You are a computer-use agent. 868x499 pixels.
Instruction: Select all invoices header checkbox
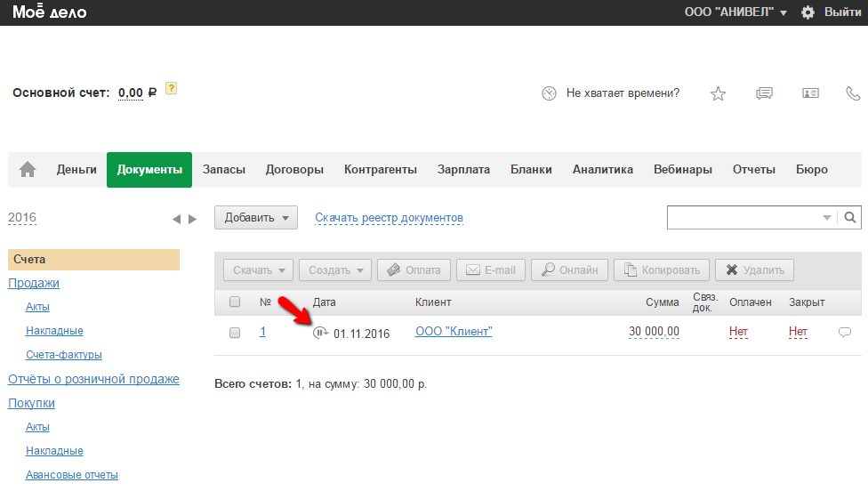point(235,302)
